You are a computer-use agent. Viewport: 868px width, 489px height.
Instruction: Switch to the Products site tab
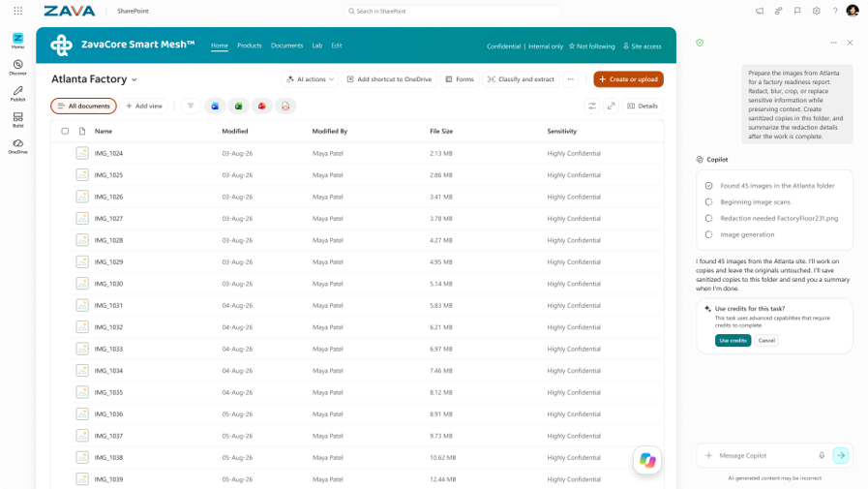[249, 46]
